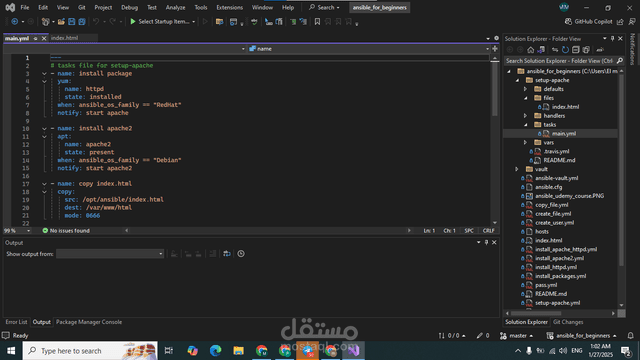The height and width of the screenshot is (360, 640).
Task: Expand the defaults folder in Solution Explorer
Action: point(526,89)
